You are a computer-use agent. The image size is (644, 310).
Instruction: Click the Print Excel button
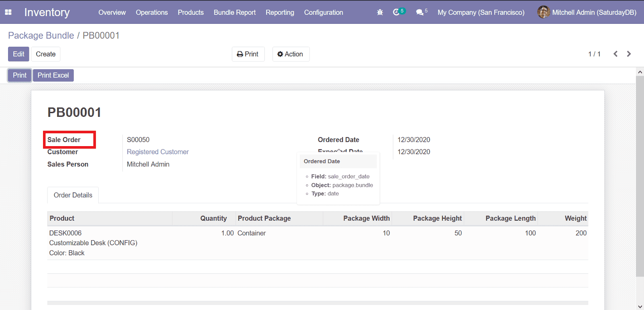pyautogui.click(x=53, y=75)
